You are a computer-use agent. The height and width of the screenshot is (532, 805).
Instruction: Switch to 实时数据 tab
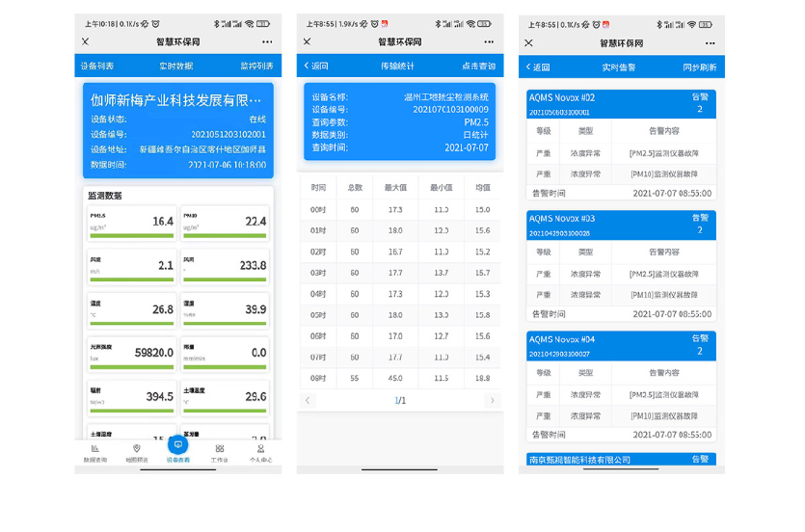(x=176, y=66)
